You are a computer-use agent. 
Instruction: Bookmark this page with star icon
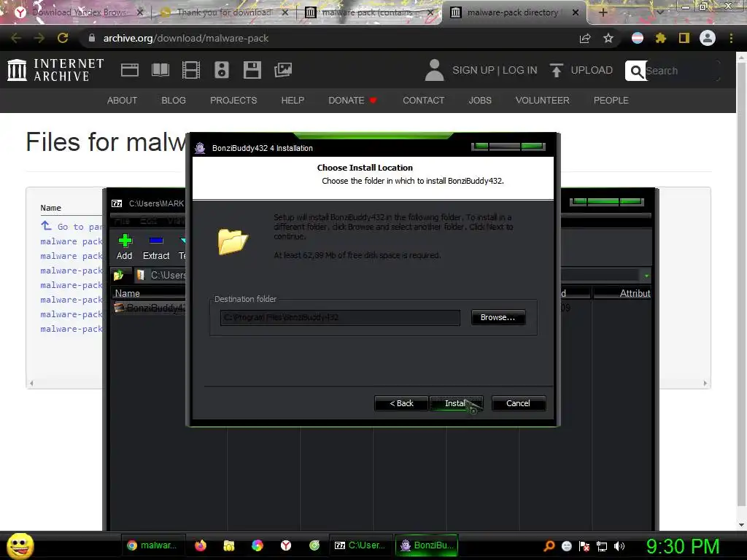point(608,38)
